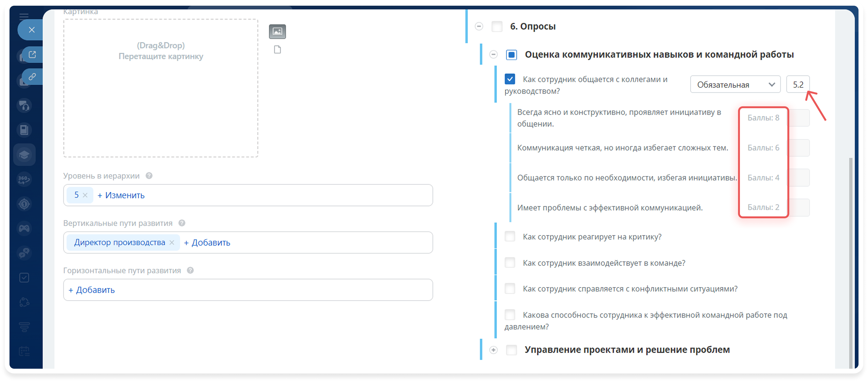This screenshot has width=868, height=382.
Task: Click the image upload icon beside dropzone
Action: click(x=277, y=32)
